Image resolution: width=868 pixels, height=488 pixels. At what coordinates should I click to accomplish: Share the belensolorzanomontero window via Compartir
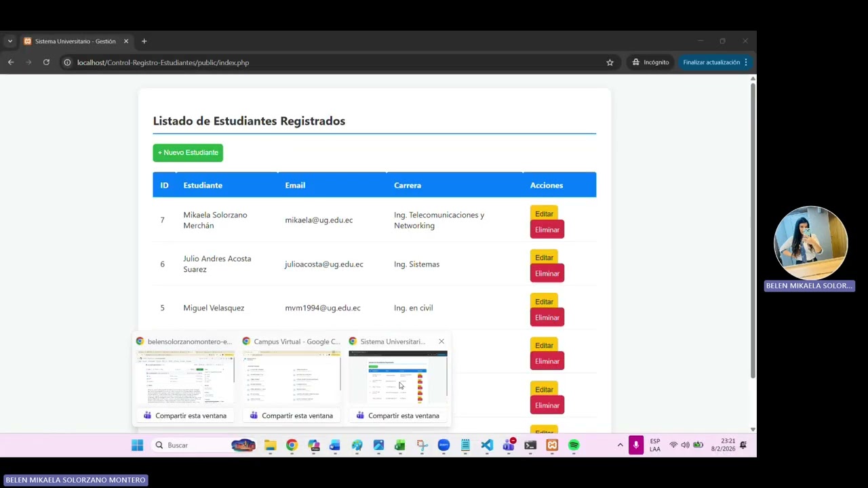tap(185, 415)
